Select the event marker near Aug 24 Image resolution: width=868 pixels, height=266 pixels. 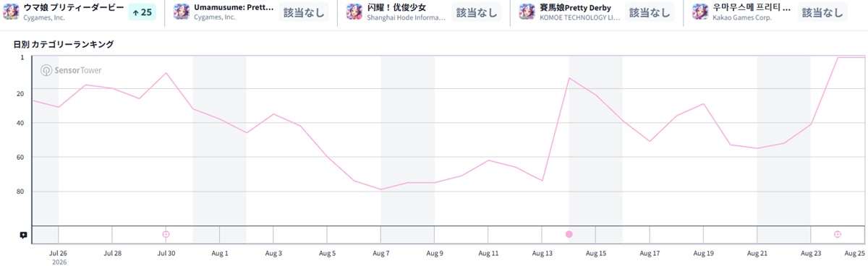[x=838, y=234]
